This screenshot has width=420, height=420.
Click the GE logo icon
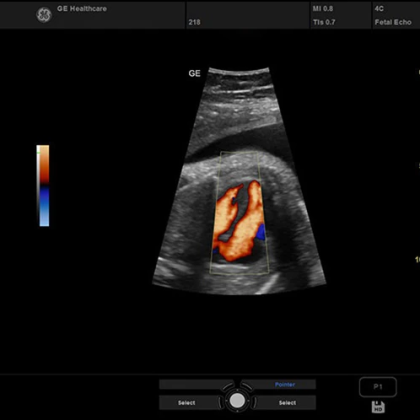point(44,15)
